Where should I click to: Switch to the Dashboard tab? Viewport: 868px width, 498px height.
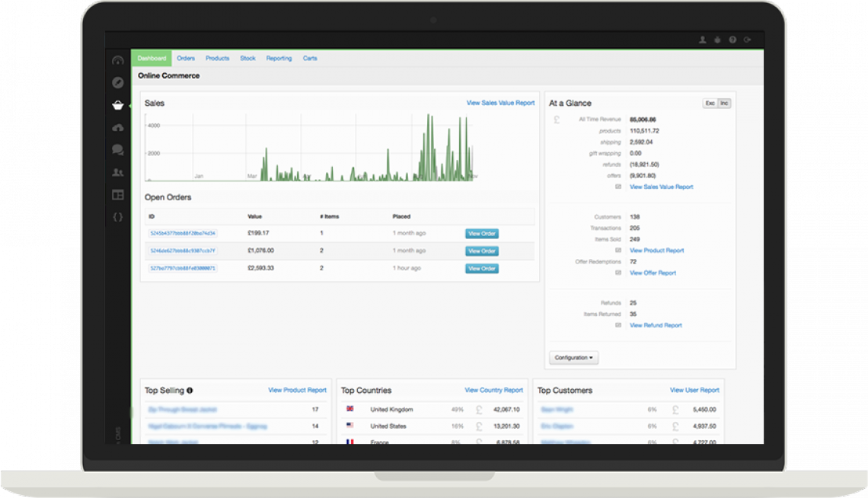(152, 58)
